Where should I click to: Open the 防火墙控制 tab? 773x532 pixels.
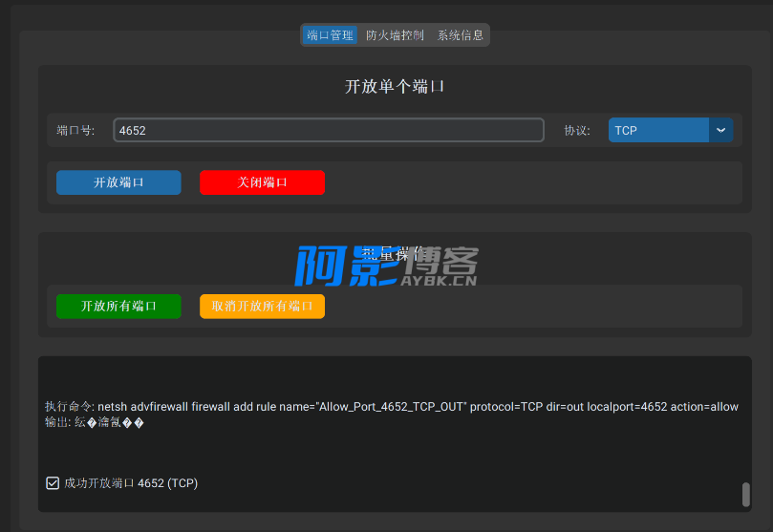[x=395, y=35]
